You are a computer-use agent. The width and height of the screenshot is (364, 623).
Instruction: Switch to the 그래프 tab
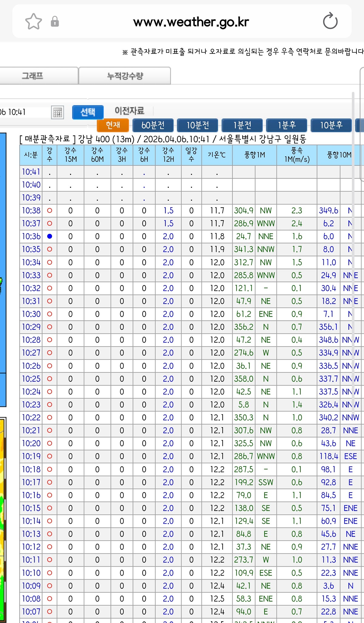point(33,76)
